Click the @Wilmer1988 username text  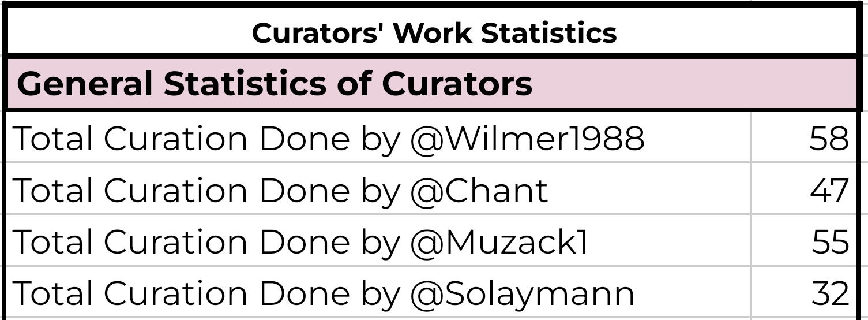coord(527,140)
